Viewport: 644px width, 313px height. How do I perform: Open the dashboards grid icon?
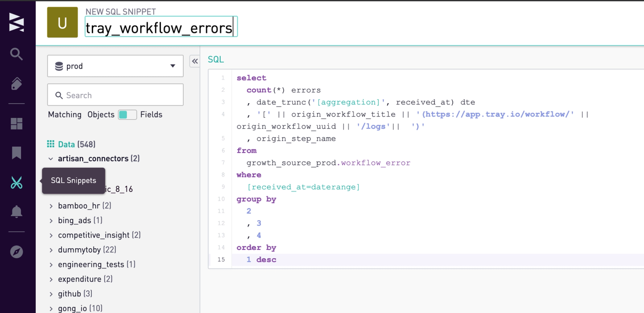[x=17, y=124]
